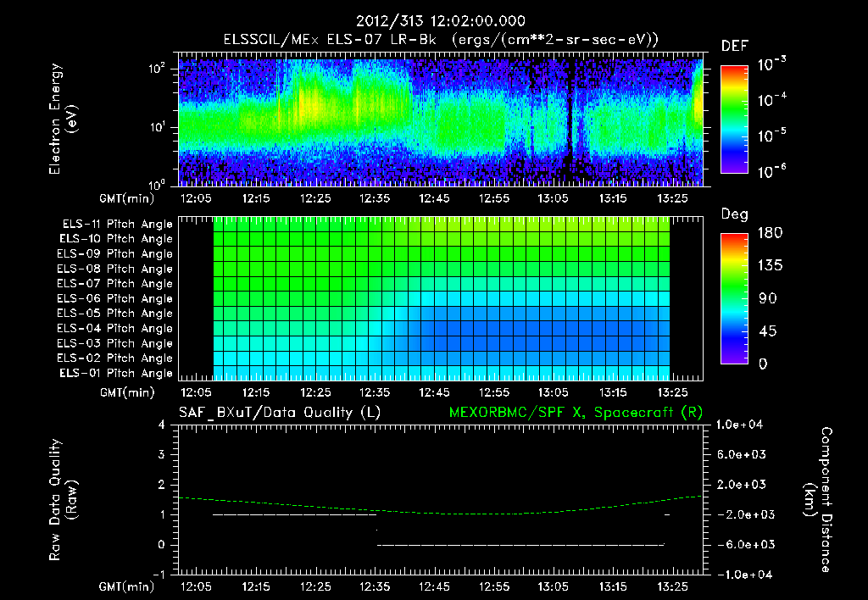868x600 pixels.
Task: Click the 10^-5 tick on the DEF scale
Action: [x=771, y=136]
